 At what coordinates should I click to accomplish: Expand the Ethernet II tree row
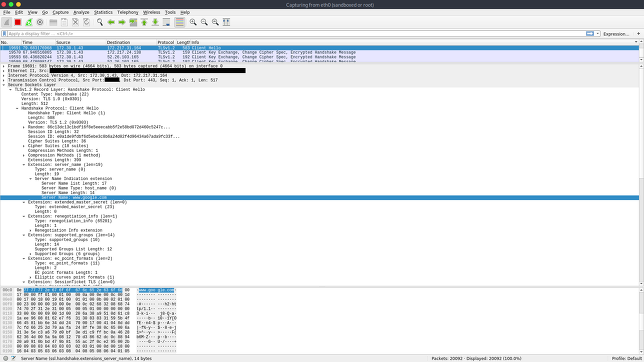click(x=4, y=71)
